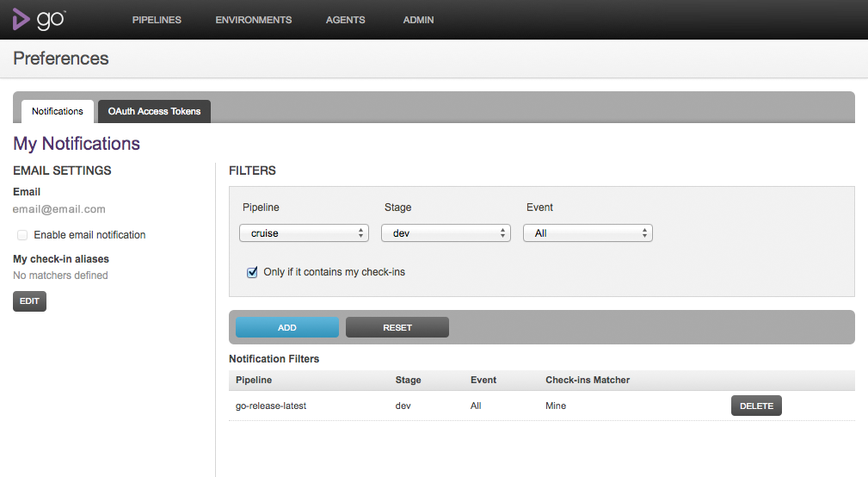Click the Pipeline column header in table

(254, 380)
